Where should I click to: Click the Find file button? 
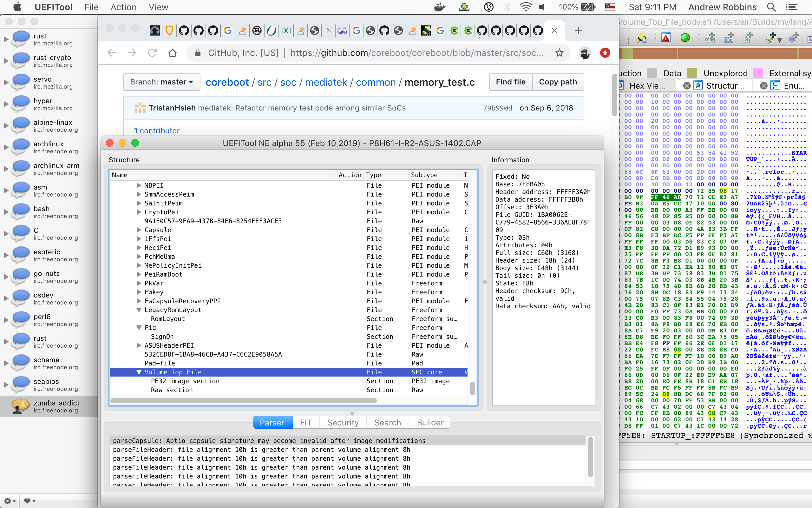pos(510,82)
